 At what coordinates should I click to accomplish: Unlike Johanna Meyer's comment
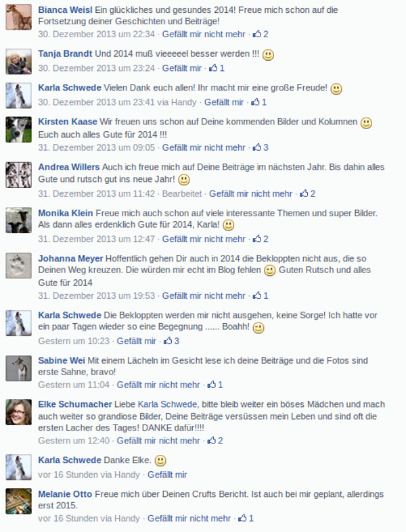pos(204,295)
